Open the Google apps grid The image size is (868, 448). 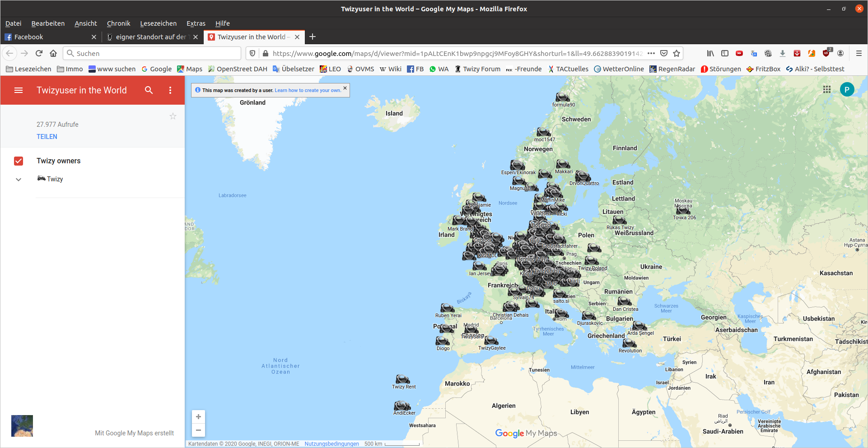tap(827, 90)
